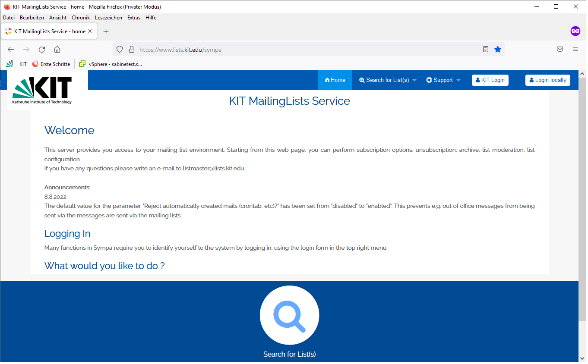The height and width of the screenshot is (364, 588).
Task: Open the Lesezeichen menu
Action: (x=108, y=18)
